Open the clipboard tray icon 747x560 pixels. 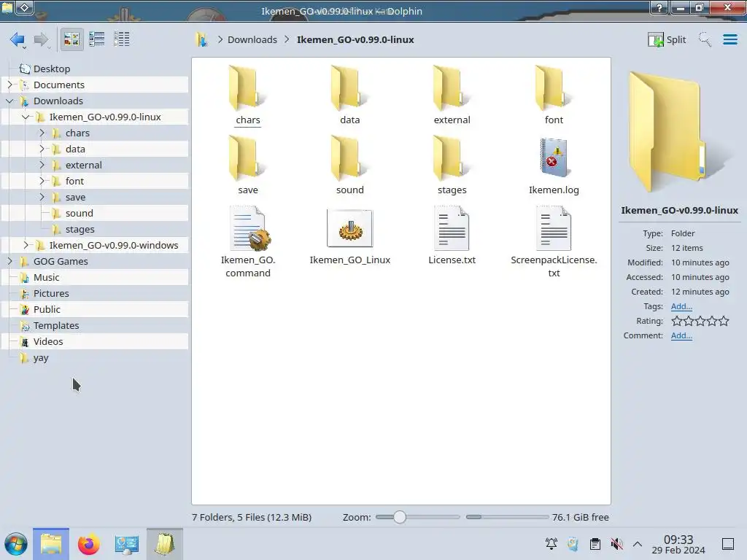point(595,544)
